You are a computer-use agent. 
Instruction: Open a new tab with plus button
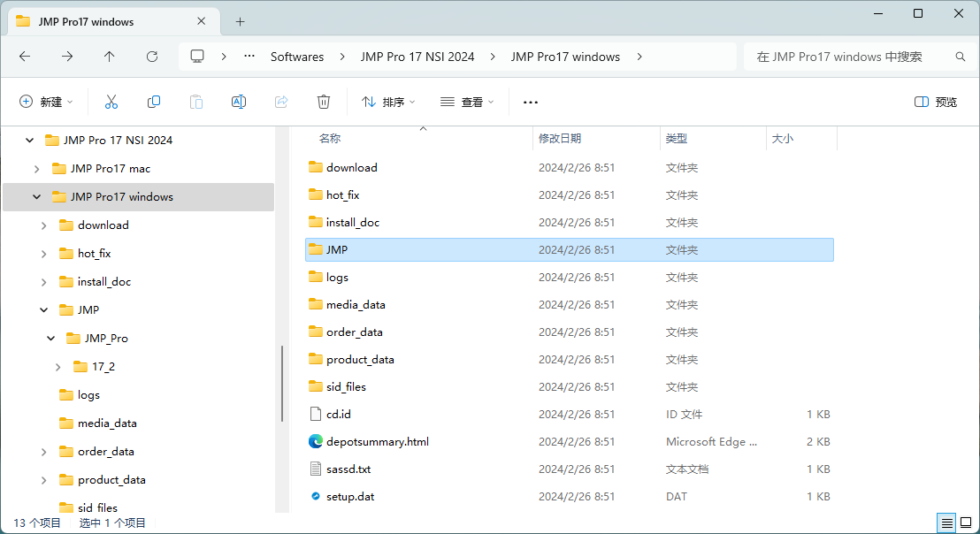pyautogui.click(x=240, y=22)
